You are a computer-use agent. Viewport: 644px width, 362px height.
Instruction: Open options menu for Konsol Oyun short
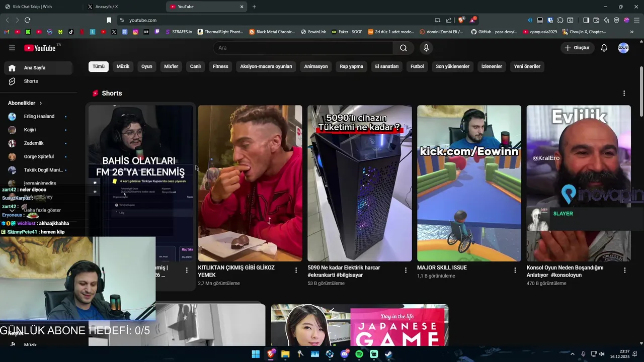tap(624, 270)
